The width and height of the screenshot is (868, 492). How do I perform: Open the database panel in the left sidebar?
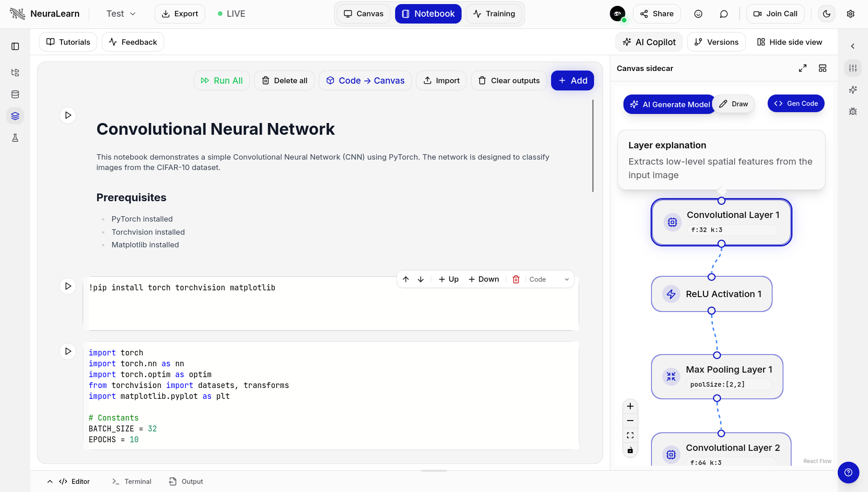pos(15,94)
